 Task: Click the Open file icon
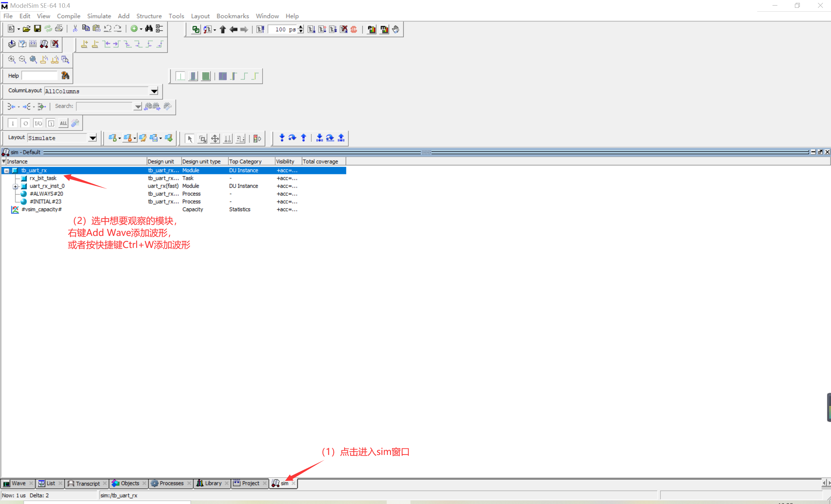[x=26, y=29]
